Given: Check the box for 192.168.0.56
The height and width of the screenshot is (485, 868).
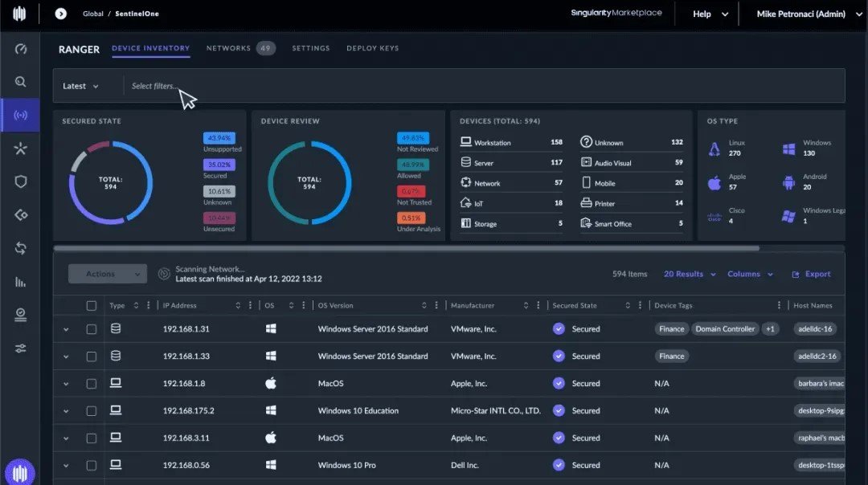Looking at the screenshot, I should pos(92,466).
